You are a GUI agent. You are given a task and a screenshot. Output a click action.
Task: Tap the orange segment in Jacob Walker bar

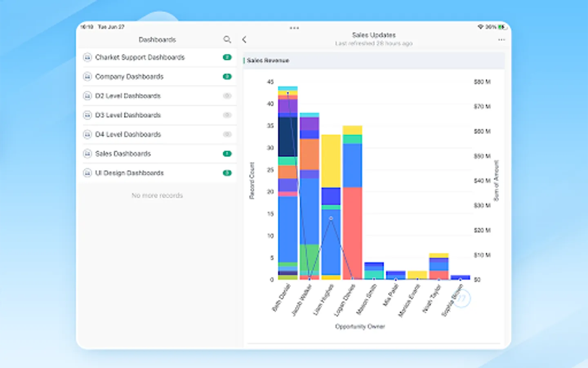coord(310,154)
